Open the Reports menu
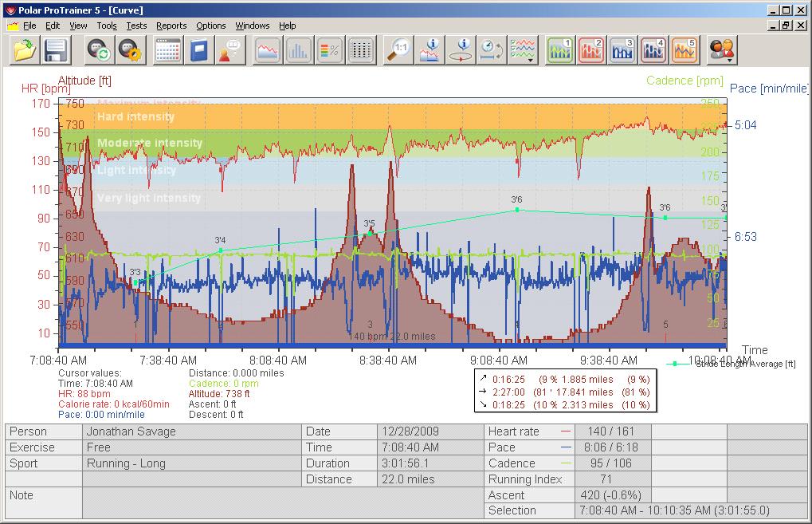This screenshot has width=812, height=524. [x=171, y=26]
